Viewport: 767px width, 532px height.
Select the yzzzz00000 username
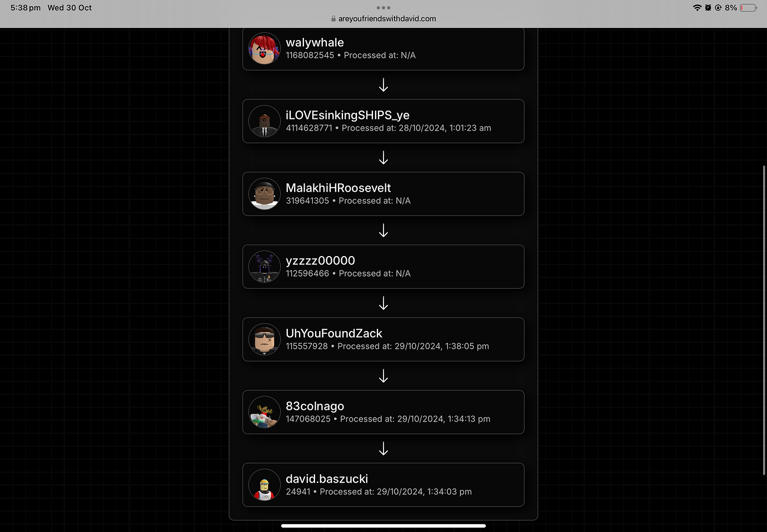pyautogui.click(x=320, y=260)
